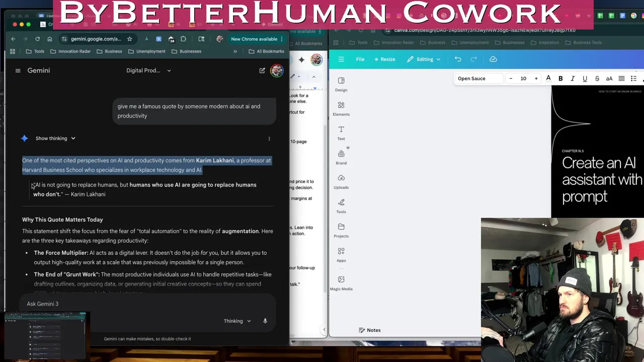Expand Show thinking in Gemini response
Screen dimensions: 644x362
click(x=55, y=138)
